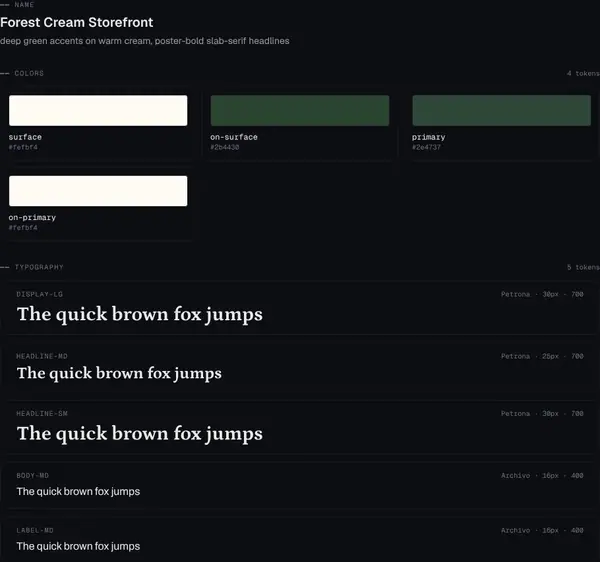The image size is (600, 562).
Task: Click the HEADLINE-MD label
Action: coord(42,356)
